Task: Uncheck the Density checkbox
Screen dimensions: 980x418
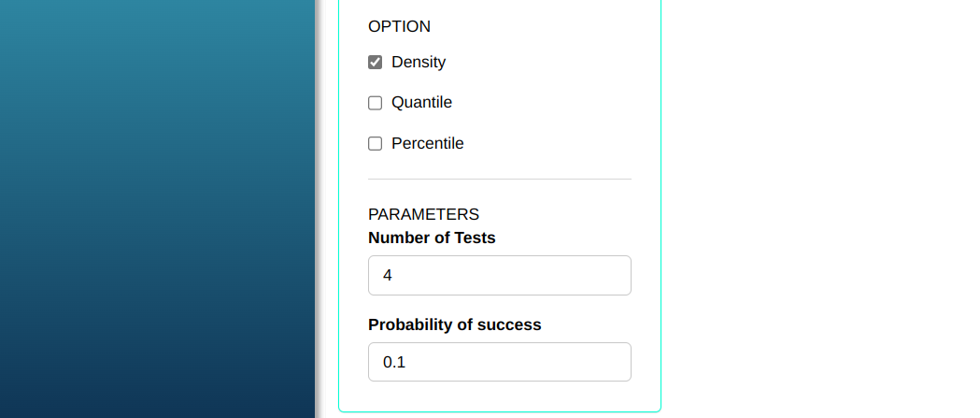Action: (x=376, y=63)
